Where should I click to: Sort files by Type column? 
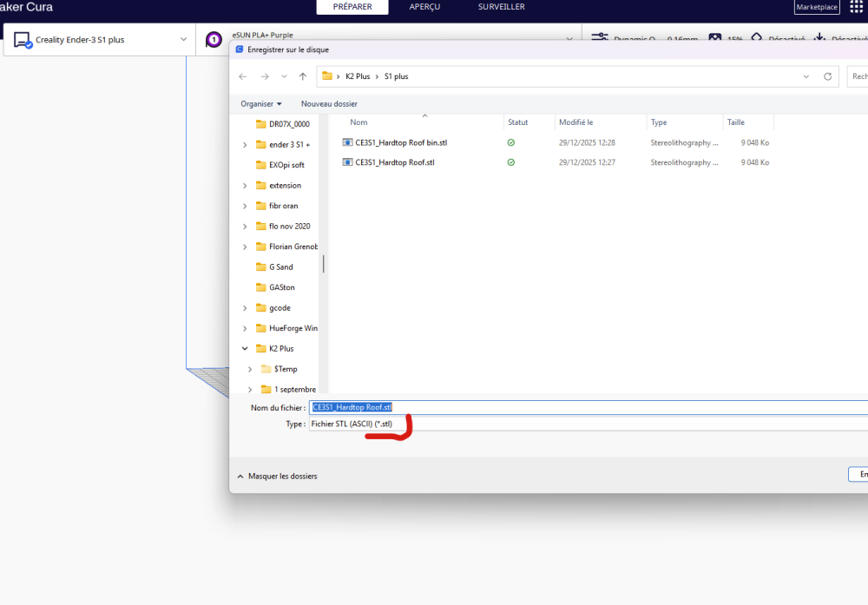coord(659,122)
